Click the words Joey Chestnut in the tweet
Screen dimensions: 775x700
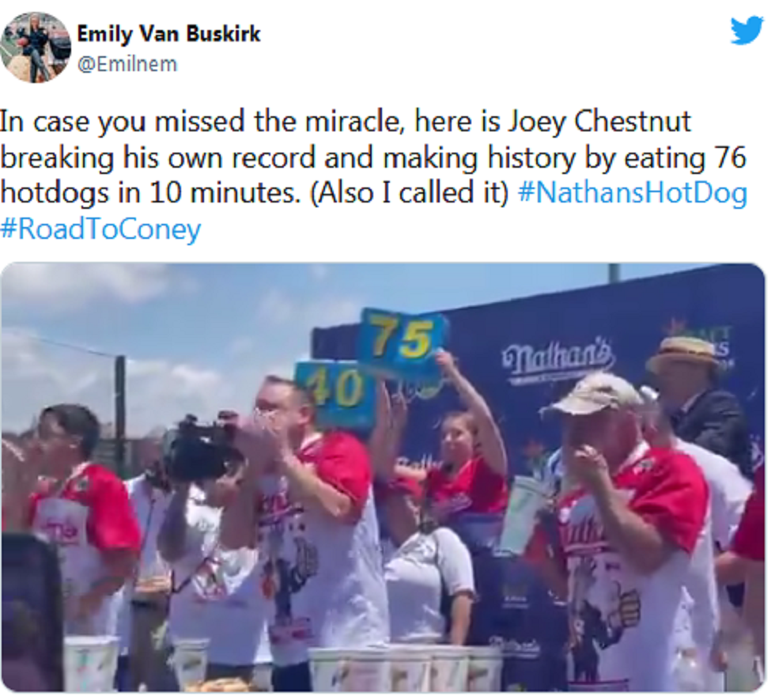point(599,122)
